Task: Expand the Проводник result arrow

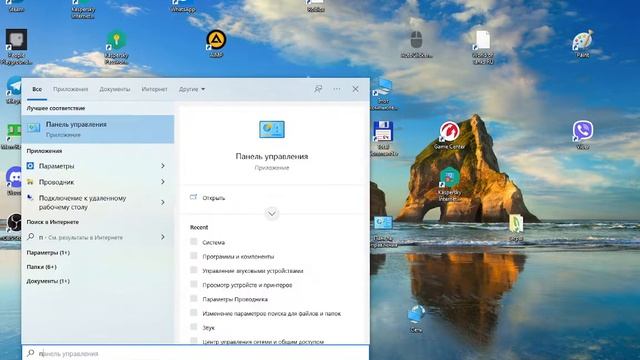Action: (x=163, y=182)
